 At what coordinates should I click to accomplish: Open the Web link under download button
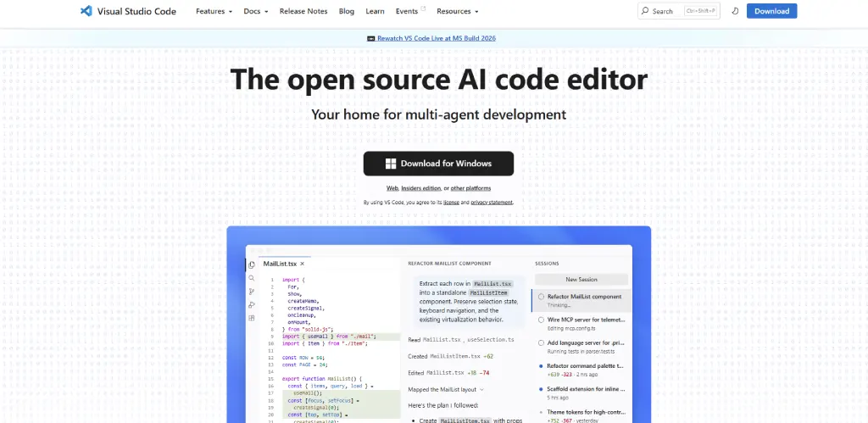392,188
